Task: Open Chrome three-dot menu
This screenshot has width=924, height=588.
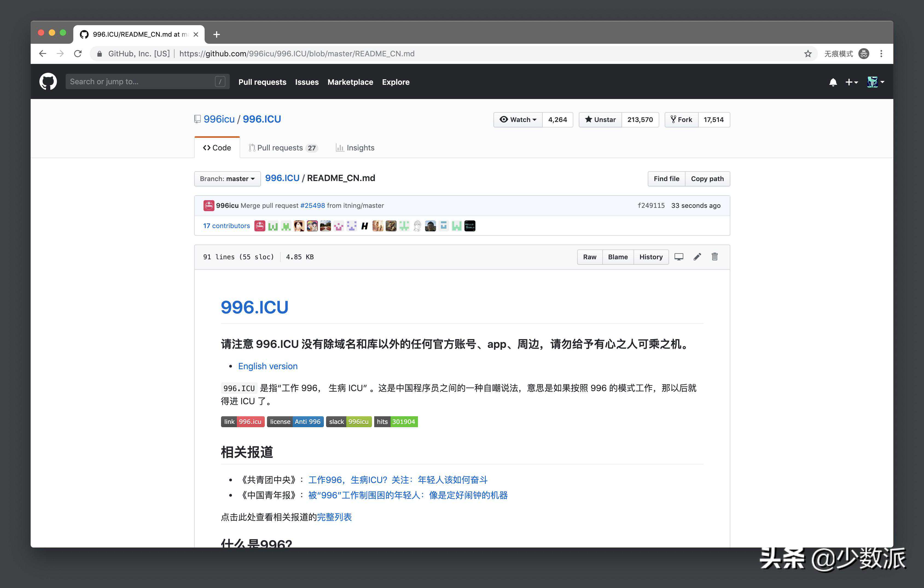Action: [881, 54]
